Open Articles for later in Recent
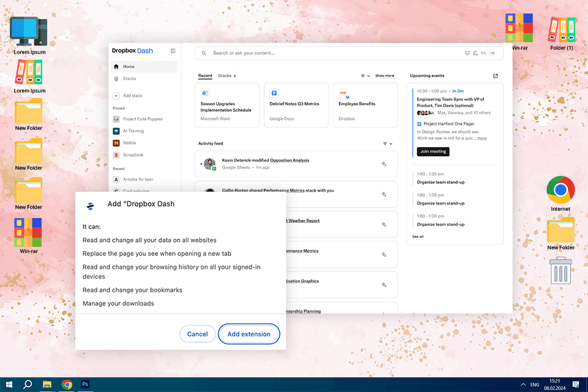 tap(133, 179)
